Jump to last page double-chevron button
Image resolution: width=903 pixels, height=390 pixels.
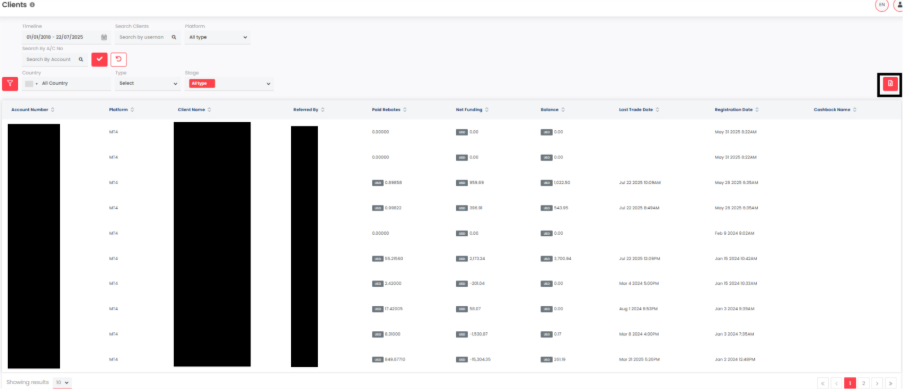(891, 383)
